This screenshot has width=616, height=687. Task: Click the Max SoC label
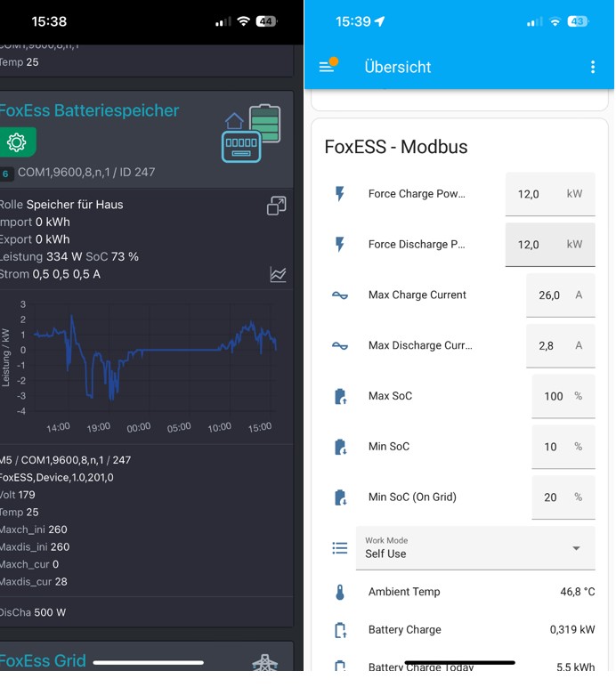pyautogui.click(x=390, y=396)
